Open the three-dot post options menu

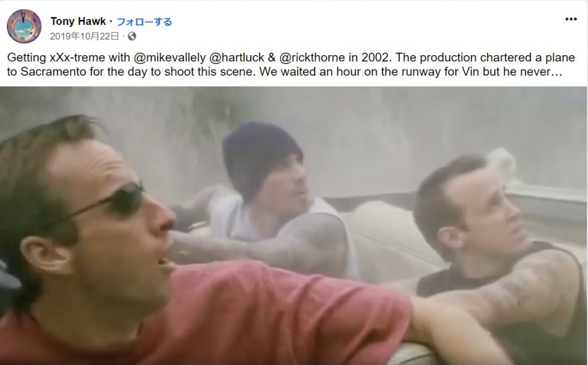571,19
